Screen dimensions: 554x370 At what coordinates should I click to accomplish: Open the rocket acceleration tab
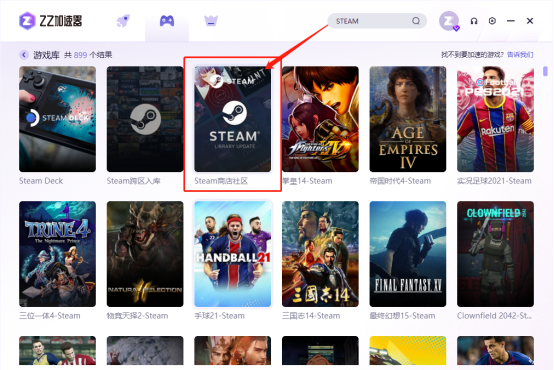pos(123,21)
